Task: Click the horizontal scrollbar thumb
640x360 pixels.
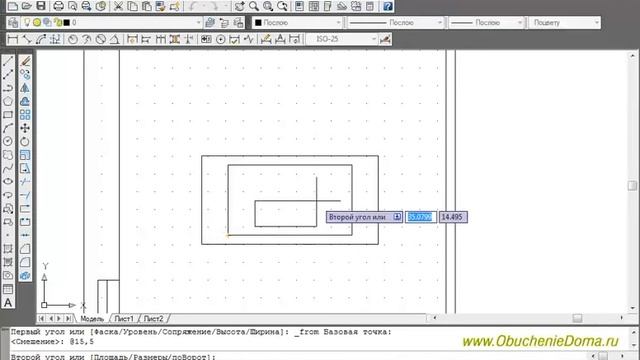Action: tap(577, 318)
